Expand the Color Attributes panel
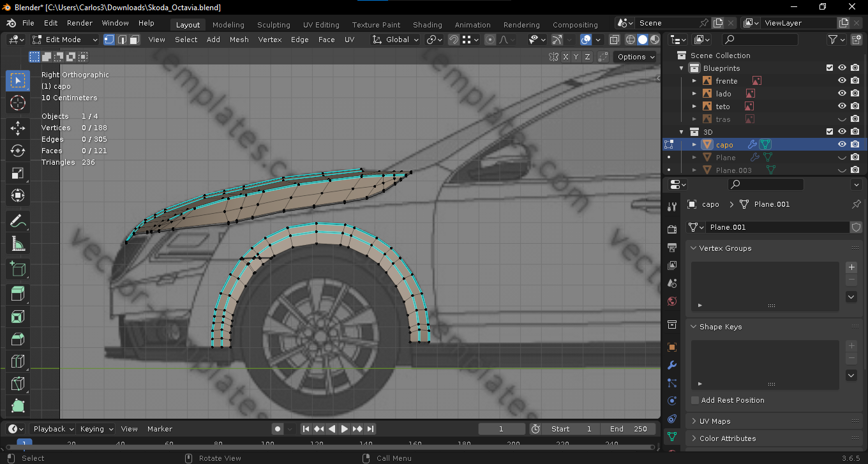This screenshot has width=868, height=464. (x=694, y=438)
